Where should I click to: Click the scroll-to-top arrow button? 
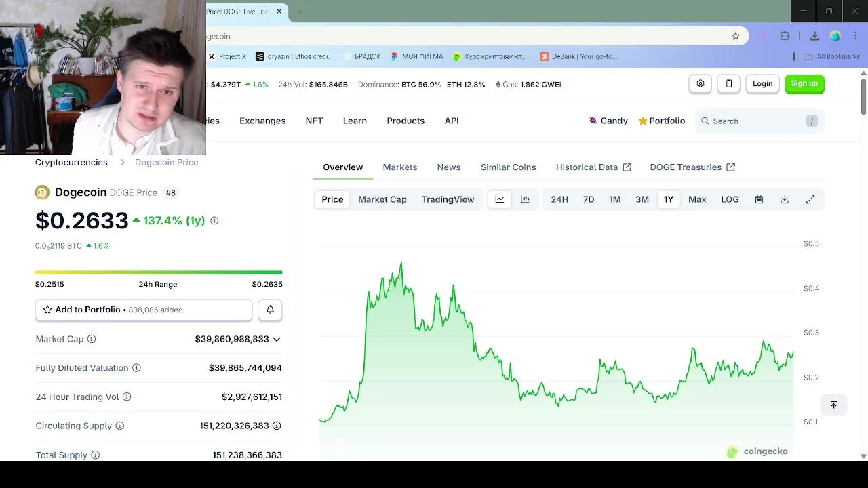833,405
